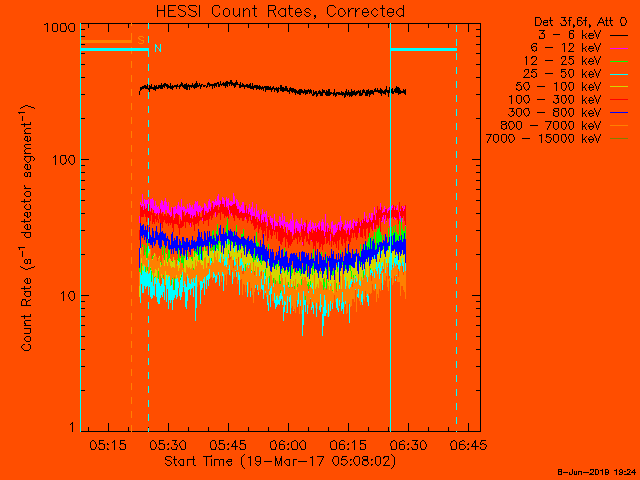Click the cyan 'N' flag marker label
640x480 pixels.
[158, 48]
